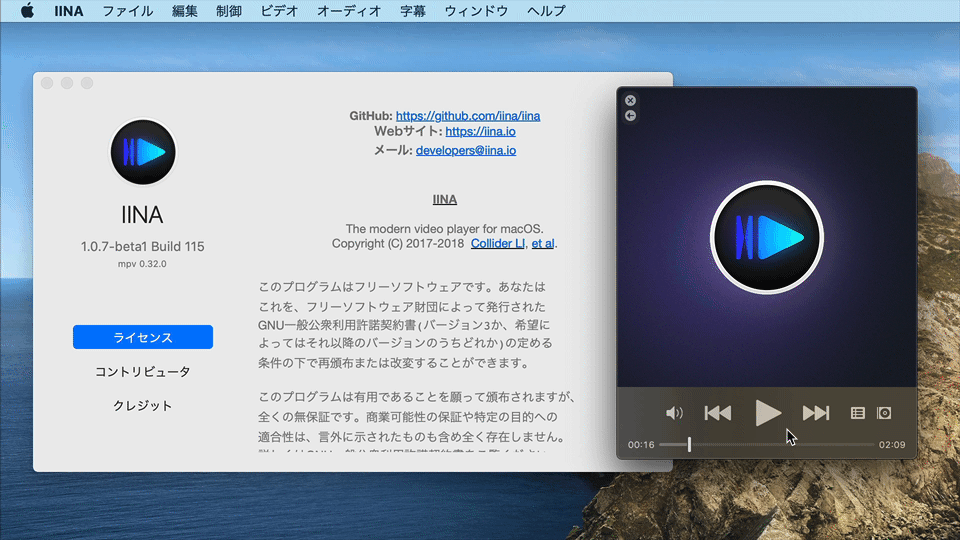Open the 制御 menu
The image size is (960, 540).
coord(229,11)
